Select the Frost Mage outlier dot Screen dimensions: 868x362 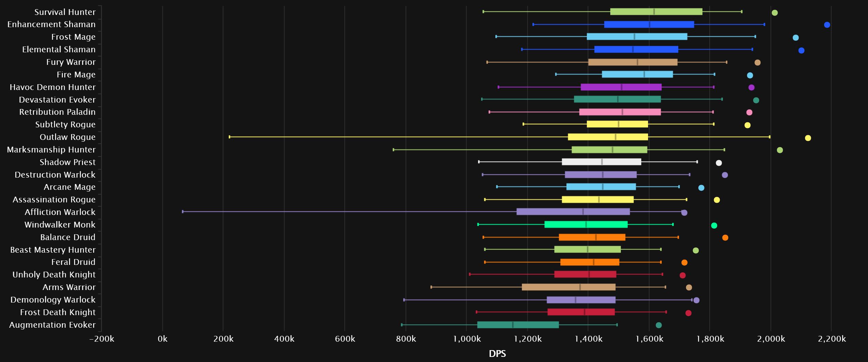pyautogui.click(x=796, y=38)
